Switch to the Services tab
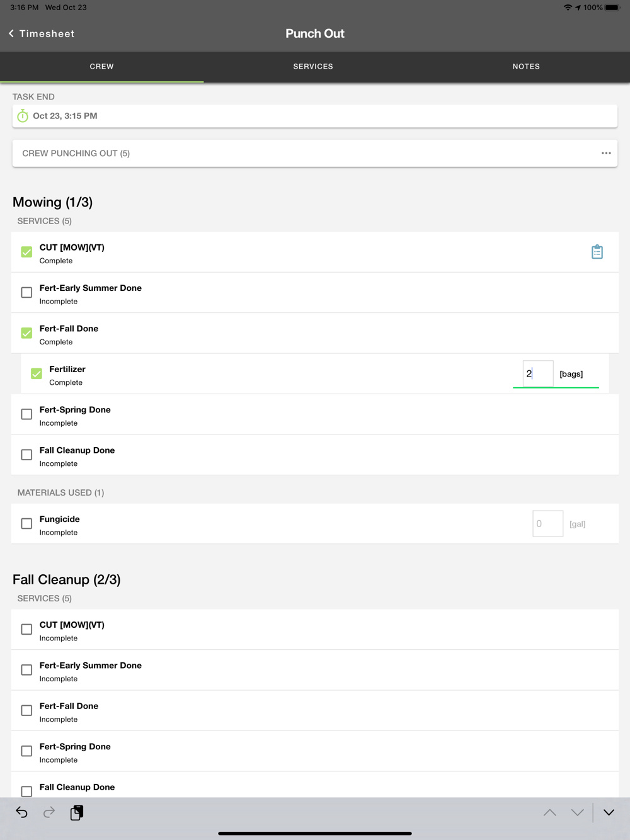Viewport: 630px width, 840px height. coord(313,67)
